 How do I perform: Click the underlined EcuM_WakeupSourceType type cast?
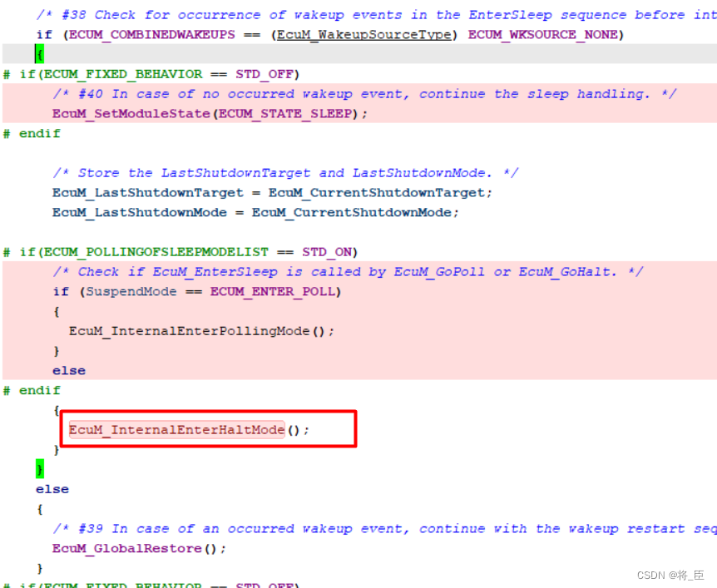pyautogui.click(x=364, y=35)
